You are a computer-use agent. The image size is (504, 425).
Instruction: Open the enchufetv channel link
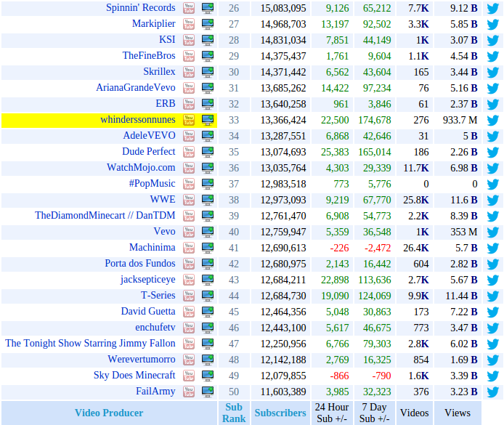pyautogui.click(x=155, y=327)
